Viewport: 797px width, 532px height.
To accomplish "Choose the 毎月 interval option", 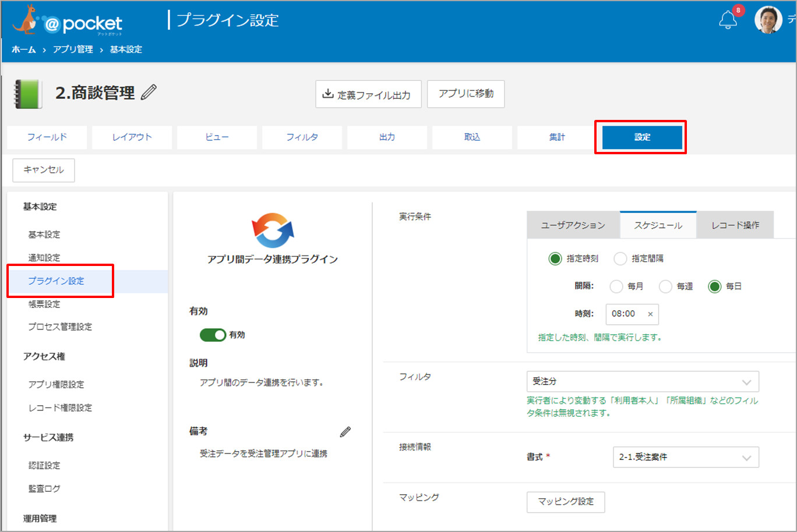I will pyautogui.click(x=616, y=286).
